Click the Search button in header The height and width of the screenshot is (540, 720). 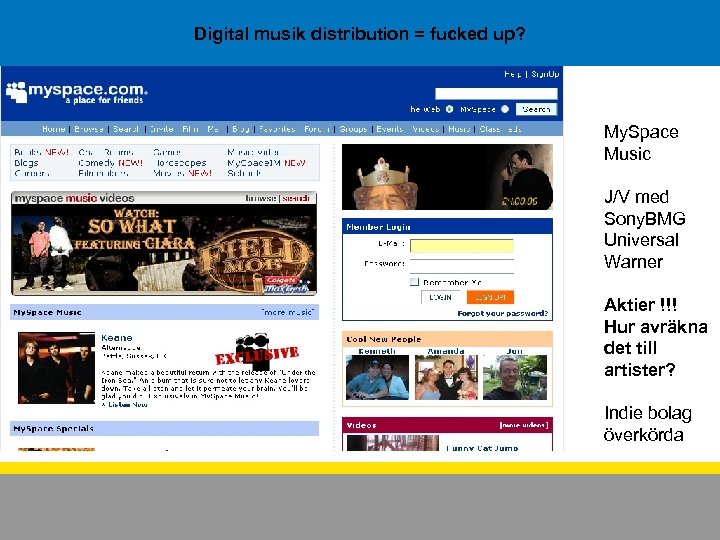(x=536, y=109)
